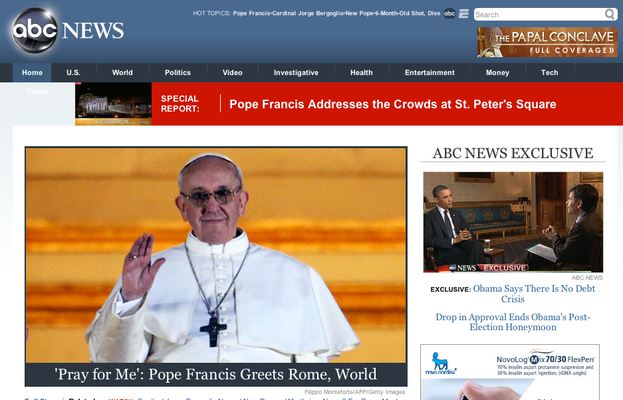The height and width of the screenshot is (400, 623).
Task: Open the large Pope Francis waving photo
Action: click(x=216, y=255)
